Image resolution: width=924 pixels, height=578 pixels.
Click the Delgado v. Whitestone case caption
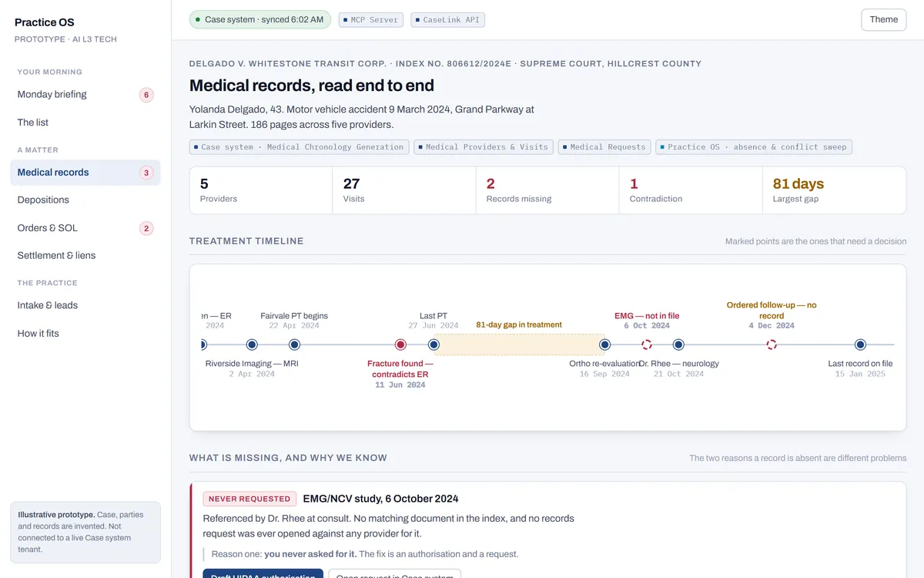coord(445,63)
